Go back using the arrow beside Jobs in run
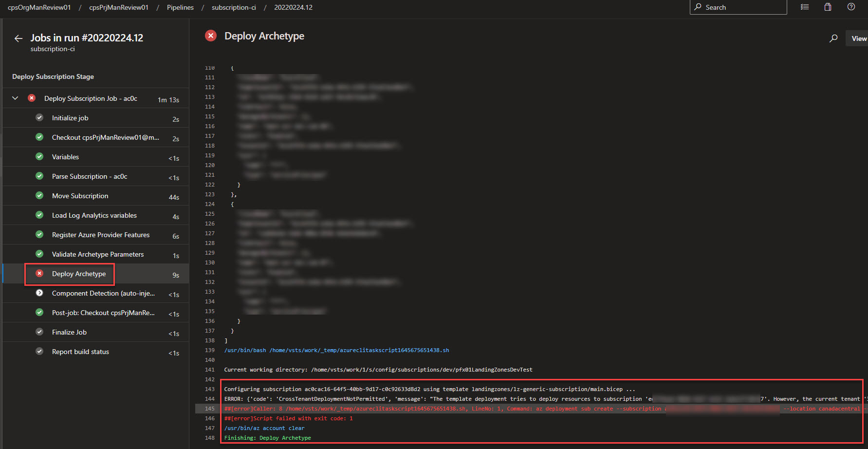Screen dimensions: 868x449 coord(18,38)
